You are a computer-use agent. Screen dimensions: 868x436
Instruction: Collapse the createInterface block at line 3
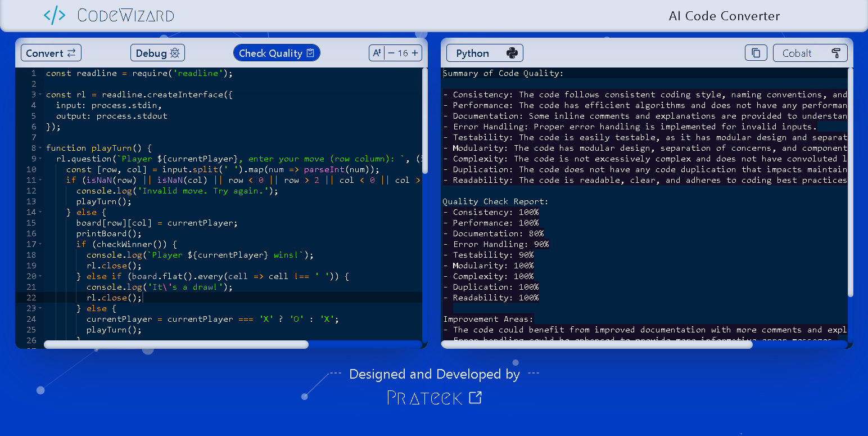click(41, 95)
